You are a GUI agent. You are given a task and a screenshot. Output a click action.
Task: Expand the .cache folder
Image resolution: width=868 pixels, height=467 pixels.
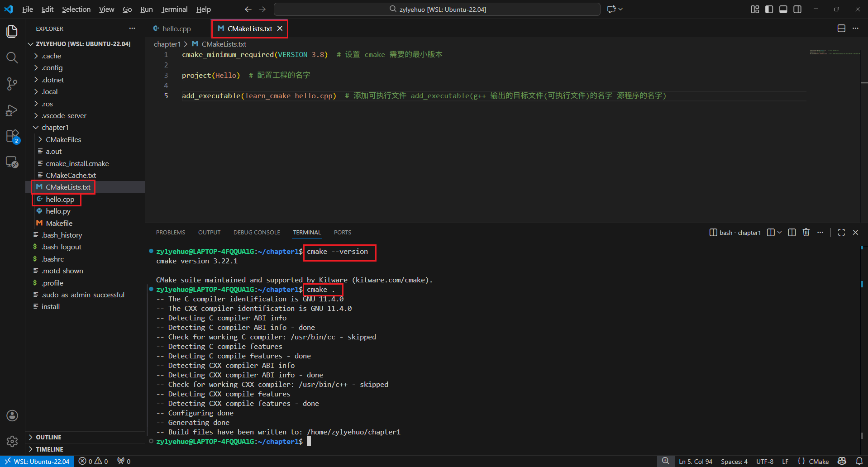point(85,56)
